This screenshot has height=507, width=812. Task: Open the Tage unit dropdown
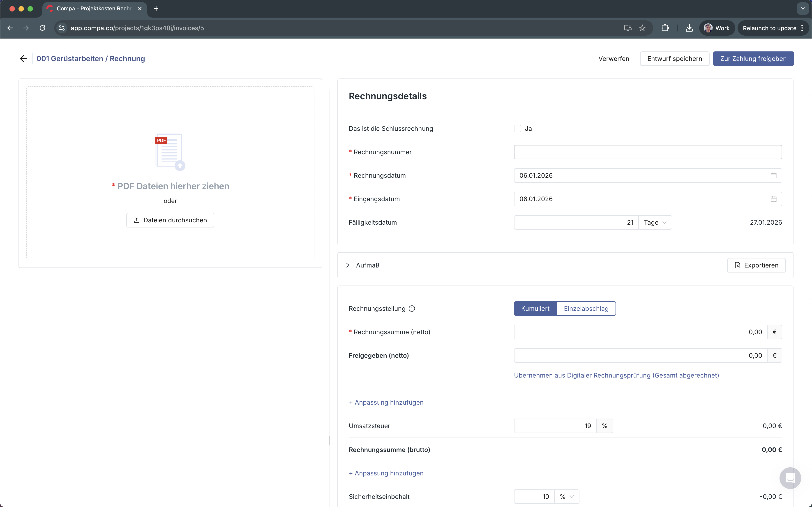tap(655, 222)
